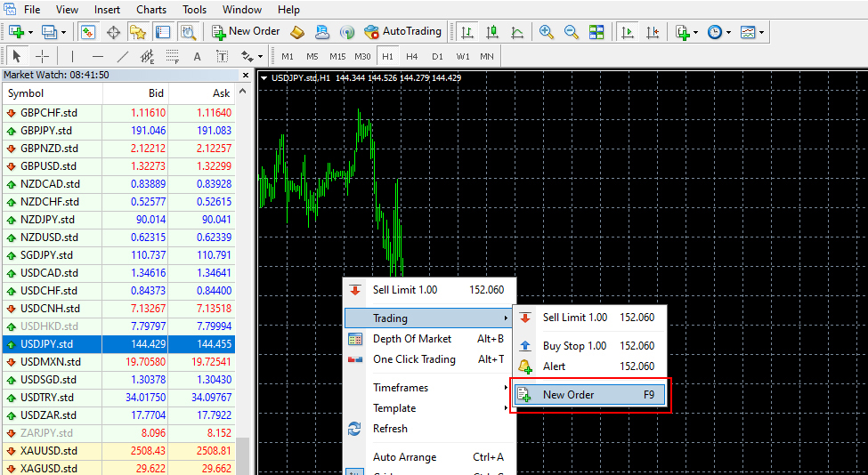The image size is (868, 475).
Task: Click the Tile Windows grid icon
Action: point(596,32)
